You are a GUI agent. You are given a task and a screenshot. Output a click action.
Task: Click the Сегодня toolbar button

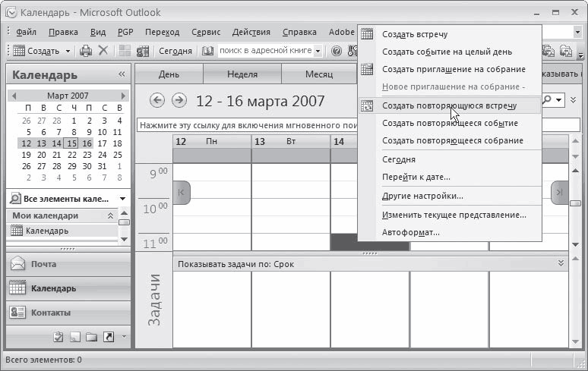click(175, 51)
